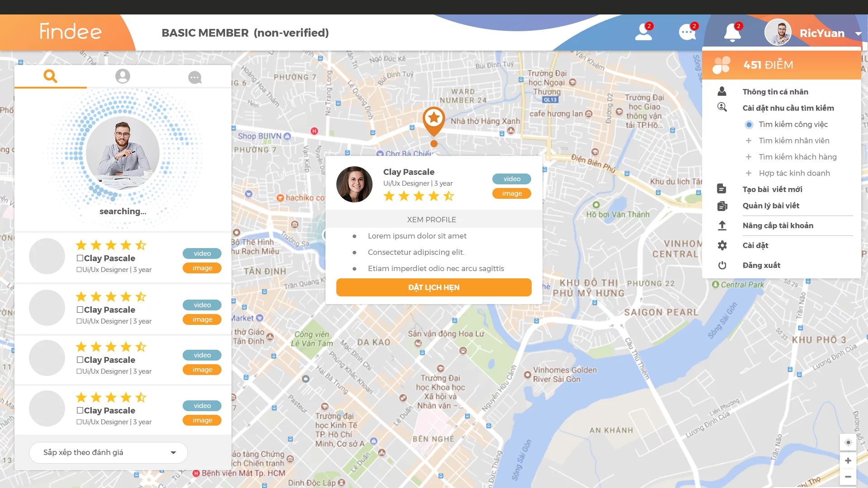The height and width of the screenshot is (488, 868).
Task: Click the 451 ĐIỂM points banner
Action: (x=782, y=65)
